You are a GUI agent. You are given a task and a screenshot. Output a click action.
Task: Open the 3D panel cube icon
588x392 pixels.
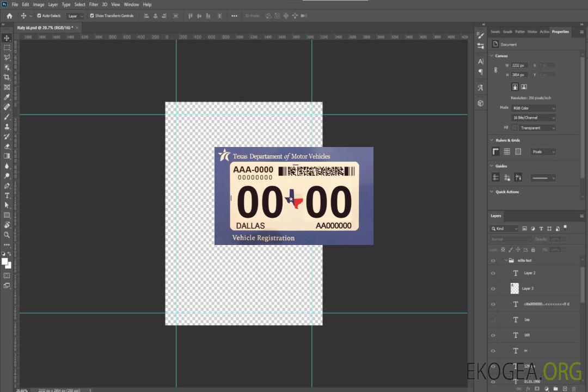[480, 103]
